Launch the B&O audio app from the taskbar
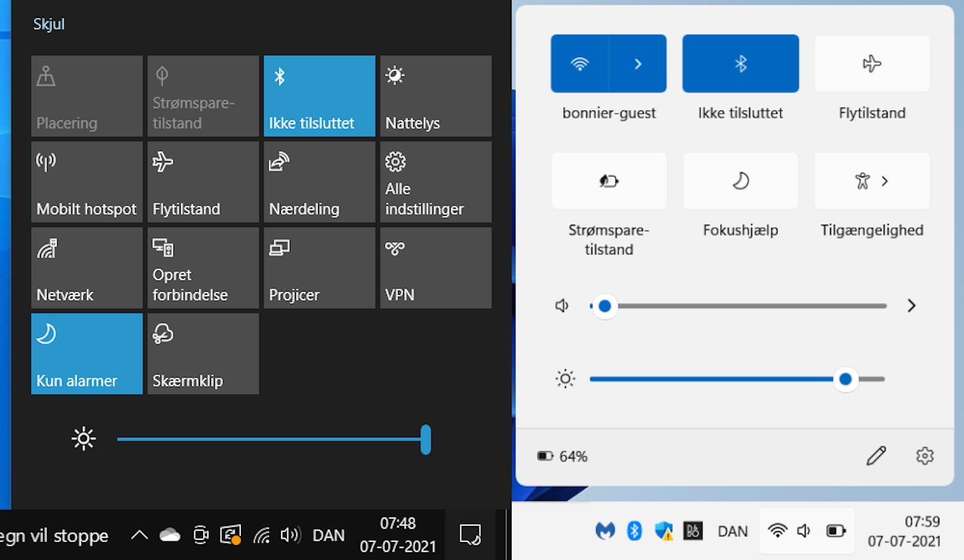 click(x=693, y=531)
